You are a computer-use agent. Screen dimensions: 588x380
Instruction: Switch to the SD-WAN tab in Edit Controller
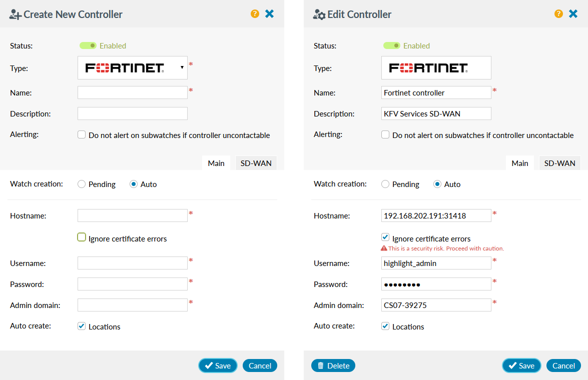pyautogui.click(x=559, y=163)
